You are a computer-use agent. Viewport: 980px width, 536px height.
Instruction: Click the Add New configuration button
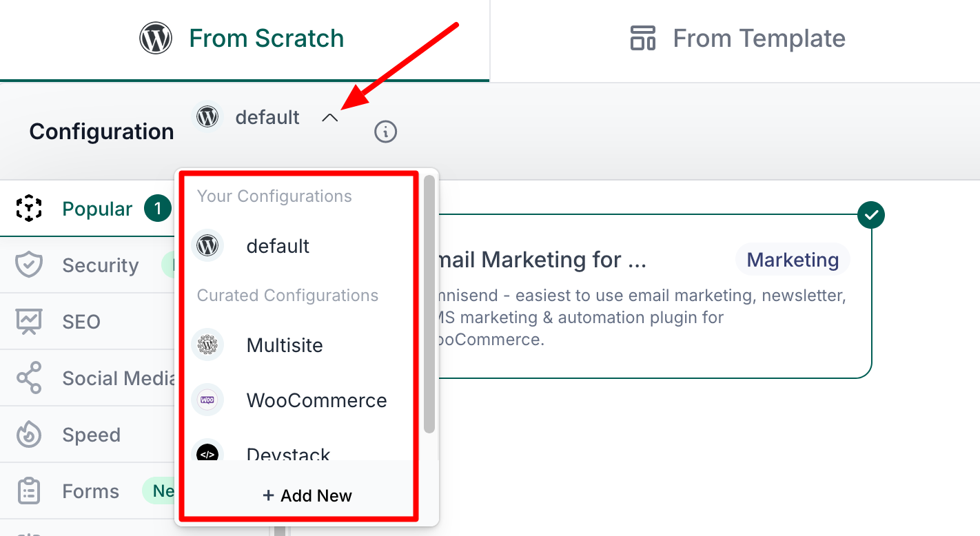tap(307, 495)
